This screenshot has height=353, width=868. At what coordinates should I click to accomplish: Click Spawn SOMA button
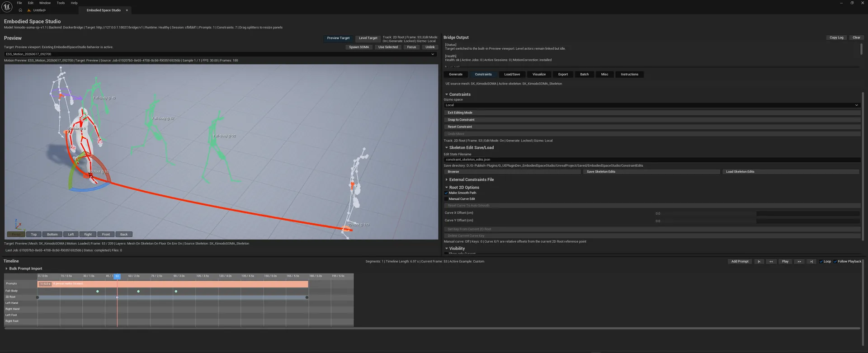359,47
